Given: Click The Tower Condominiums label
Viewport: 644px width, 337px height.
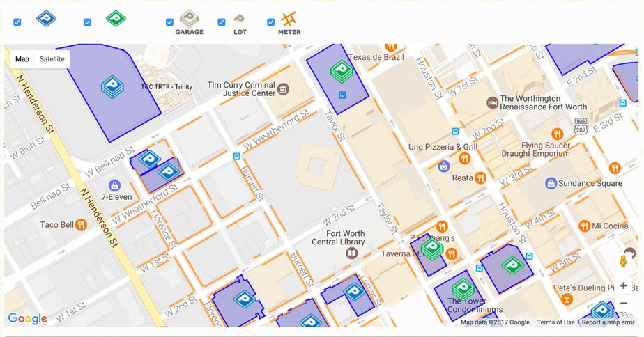Looking at the screenshot, I should (475, 306).
